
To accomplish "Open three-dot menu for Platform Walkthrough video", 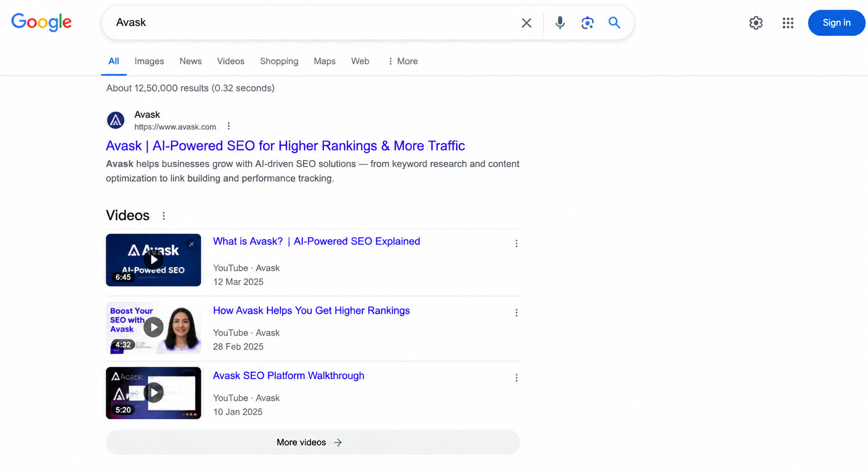I will 517,377.
